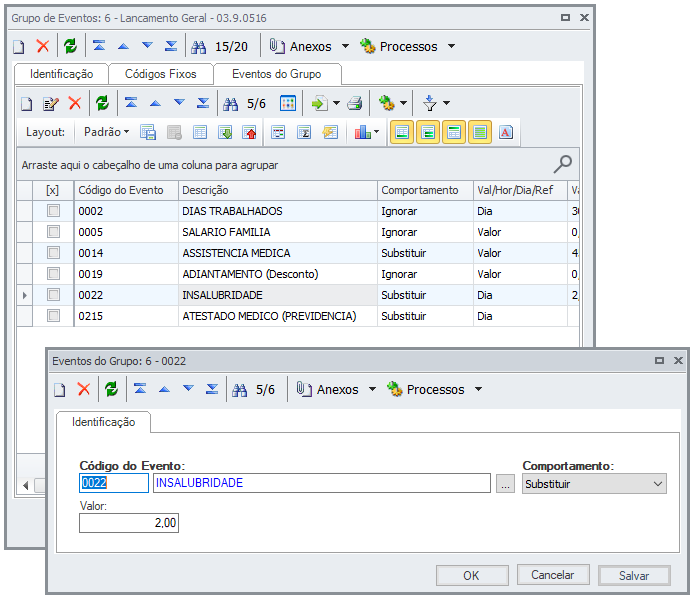This screenshot has width=695, height=599.
Task: Click printer icon in grid toolbar
Action: click(x=355, y=103)
